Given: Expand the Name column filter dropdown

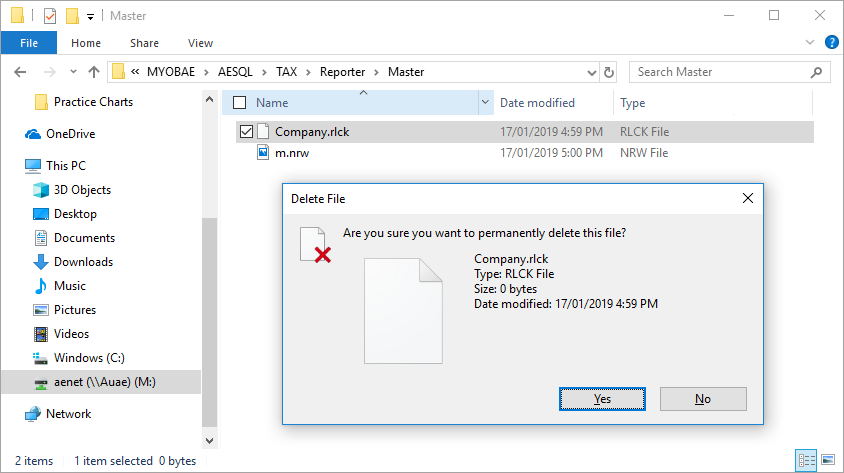Looking at the screenshot, I should (486, 102).
